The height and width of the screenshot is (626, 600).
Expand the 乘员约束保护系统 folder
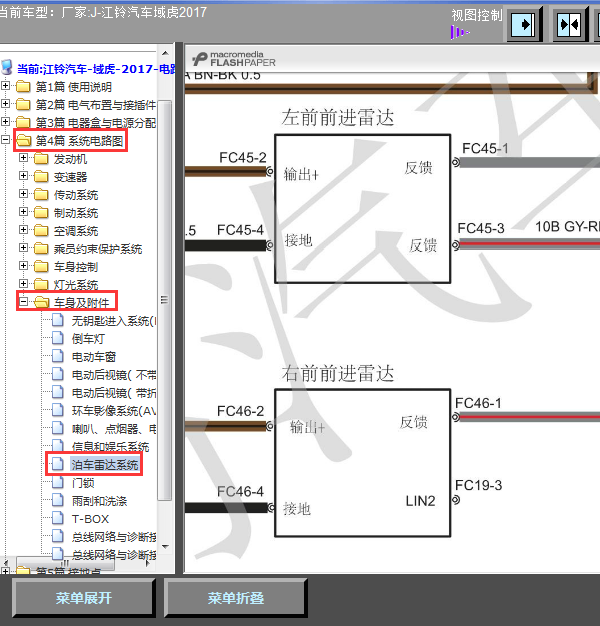coord(24,248)
